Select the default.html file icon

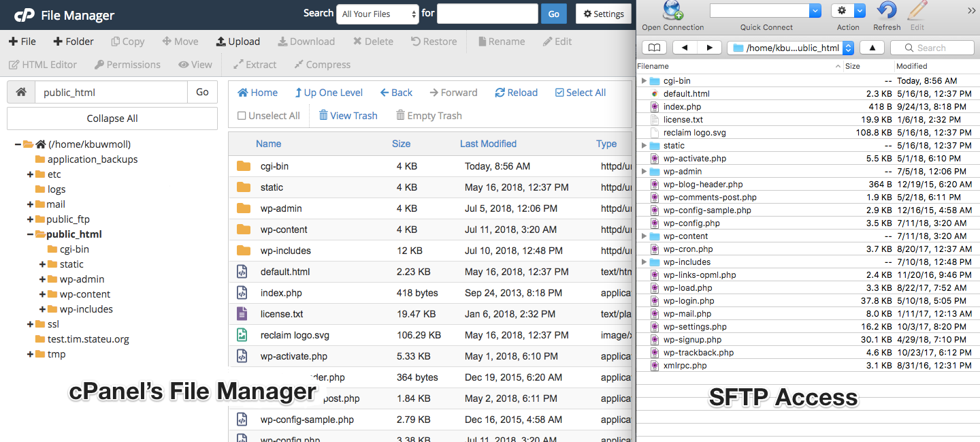point(242,272)
